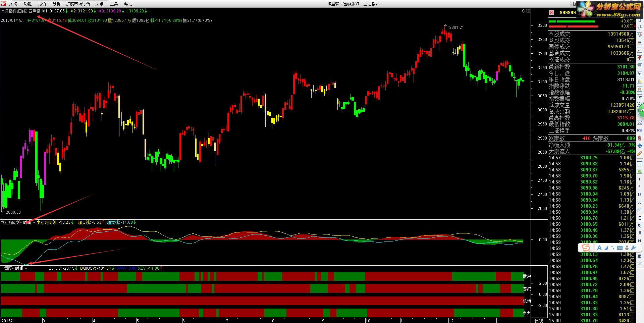Open the IME wrench settings icon

(633, 248)
